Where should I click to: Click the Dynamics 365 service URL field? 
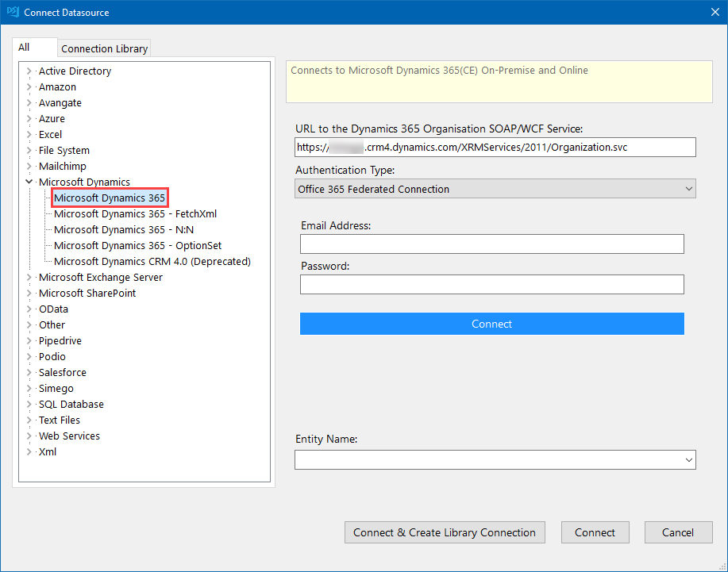(495, 147)
